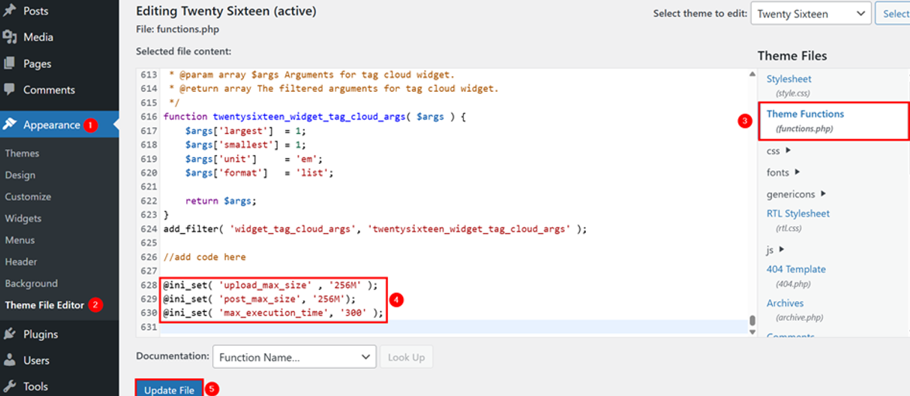Open the Menus submenu item
The height and width of the screenshot is (396, 910).
[20, 240]
